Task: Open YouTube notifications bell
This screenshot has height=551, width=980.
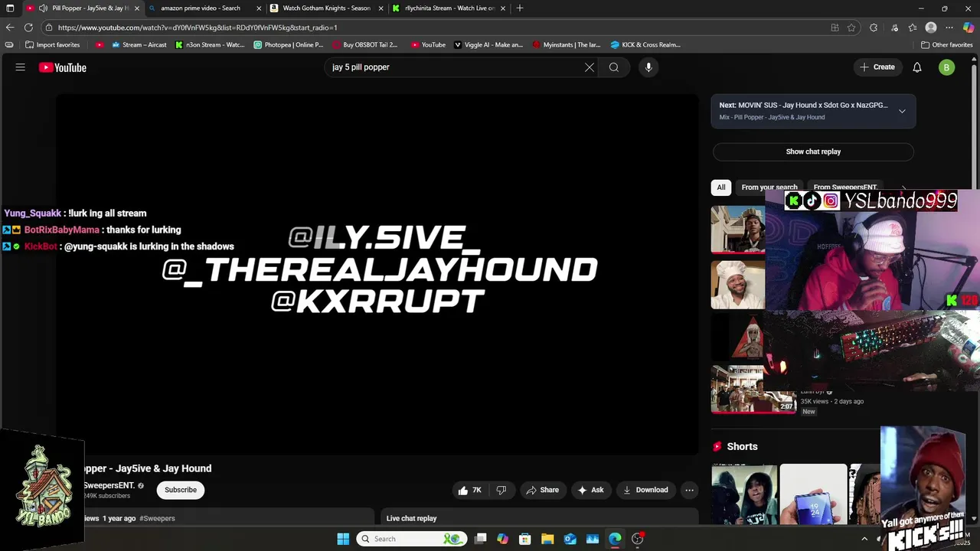Action: click(917, 67)
